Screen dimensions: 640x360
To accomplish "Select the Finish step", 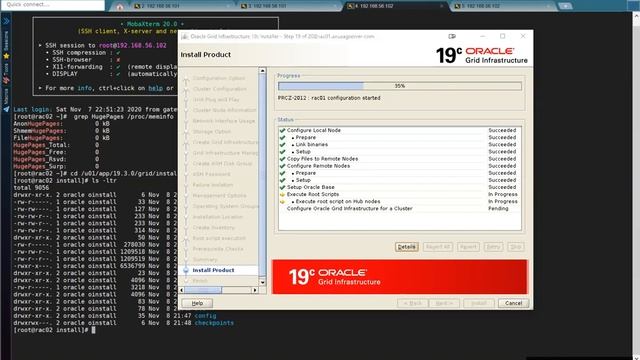I will point(200,281).
